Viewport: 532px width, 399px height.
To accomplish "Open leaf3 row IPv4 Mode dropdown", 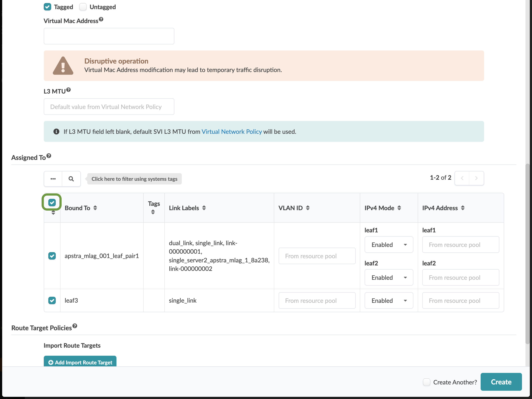I will (389, 301).
